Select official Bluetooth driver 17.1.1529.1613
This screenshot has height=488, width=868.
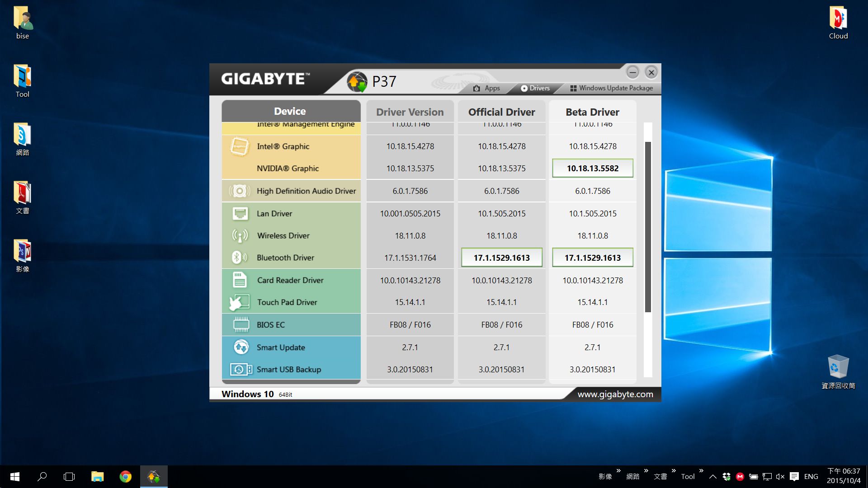(501, 258)
